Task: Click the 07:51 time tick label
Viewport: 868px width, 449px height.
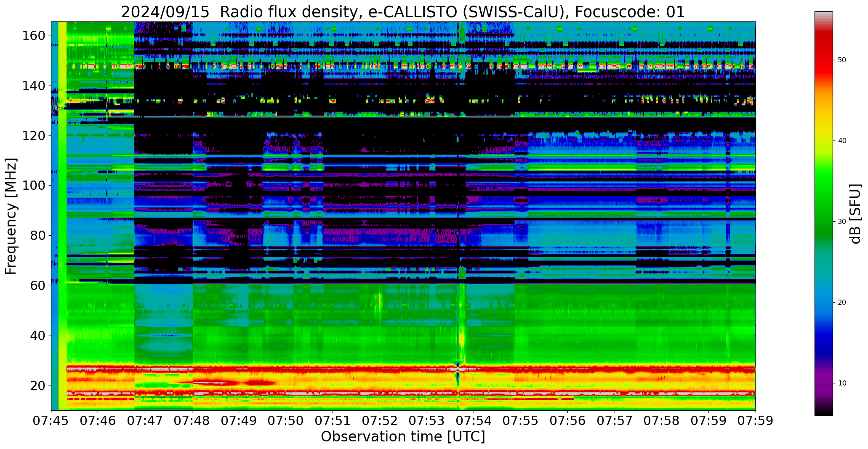Action: point(333,420)
